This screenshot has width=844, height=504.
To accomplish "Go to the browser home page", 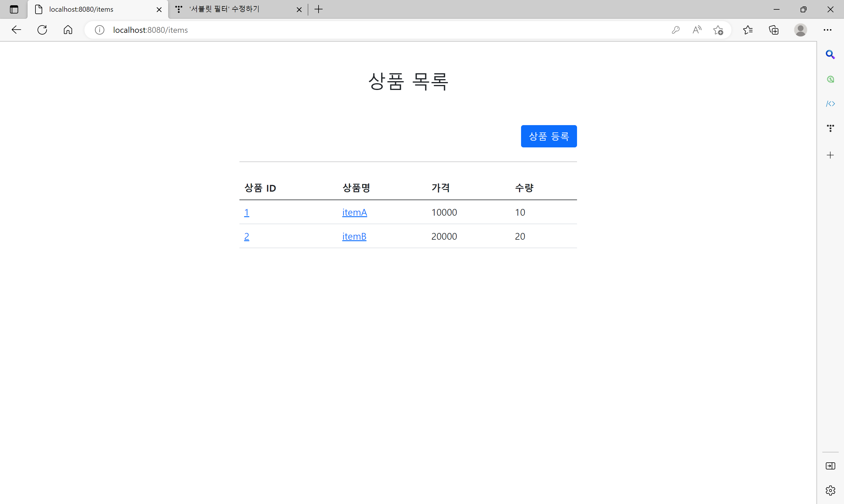I will [68, 30].
